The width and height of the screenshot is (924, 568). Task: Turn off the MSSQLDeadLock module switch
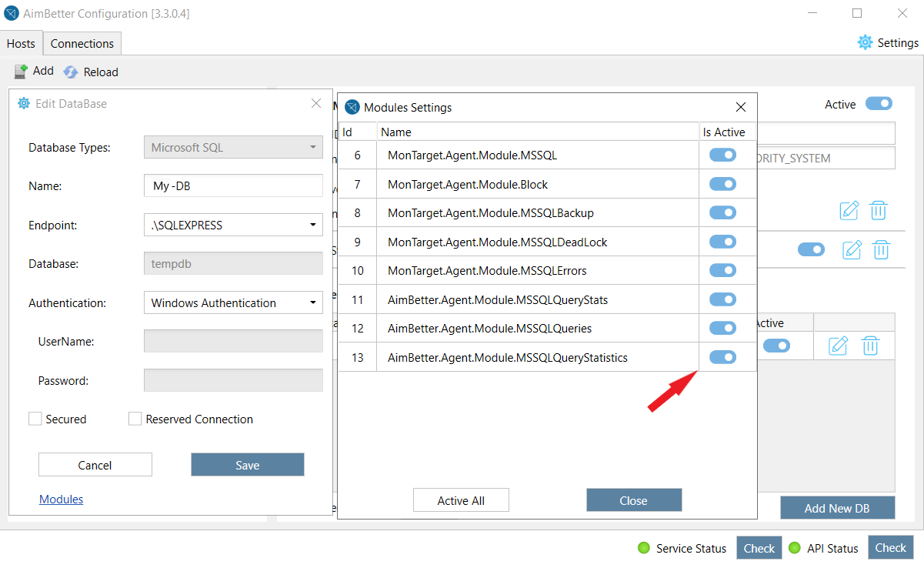coord(722,242)
